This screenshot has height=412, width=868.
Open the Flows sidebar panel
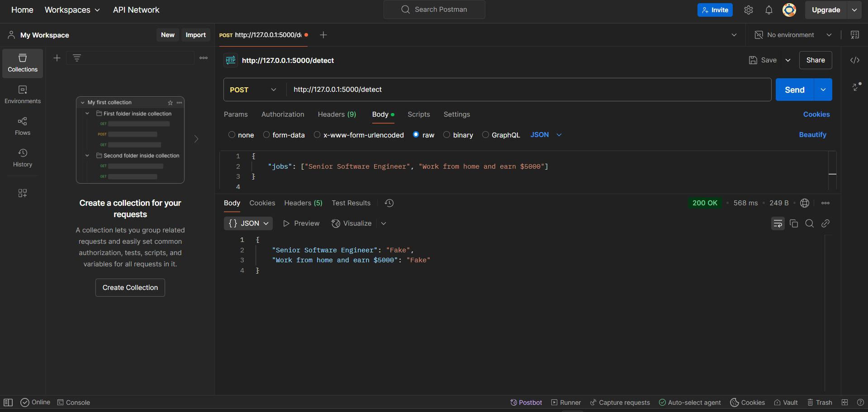click(23, 126)
